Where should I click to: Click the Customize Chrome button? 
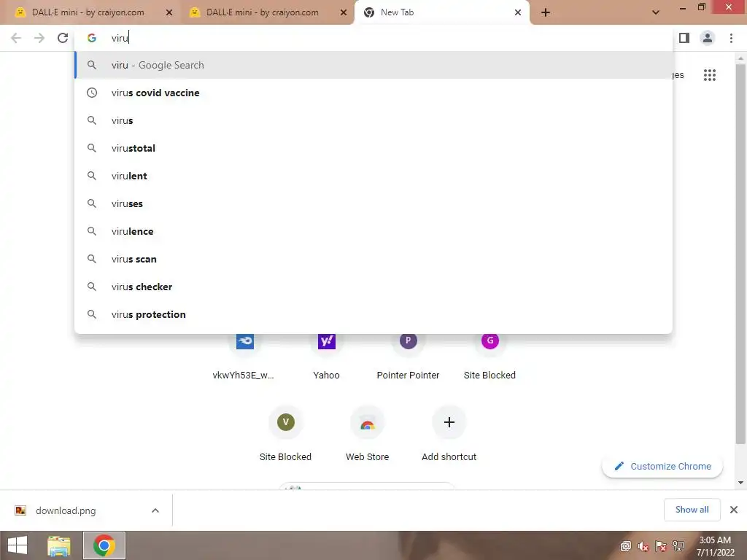click(x=662, y=466)
